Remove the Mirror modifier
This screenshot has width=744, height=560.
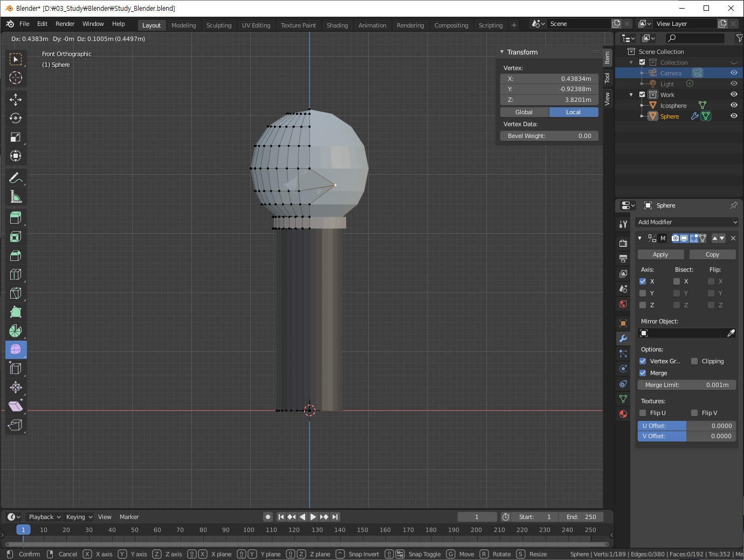(733, 238)
